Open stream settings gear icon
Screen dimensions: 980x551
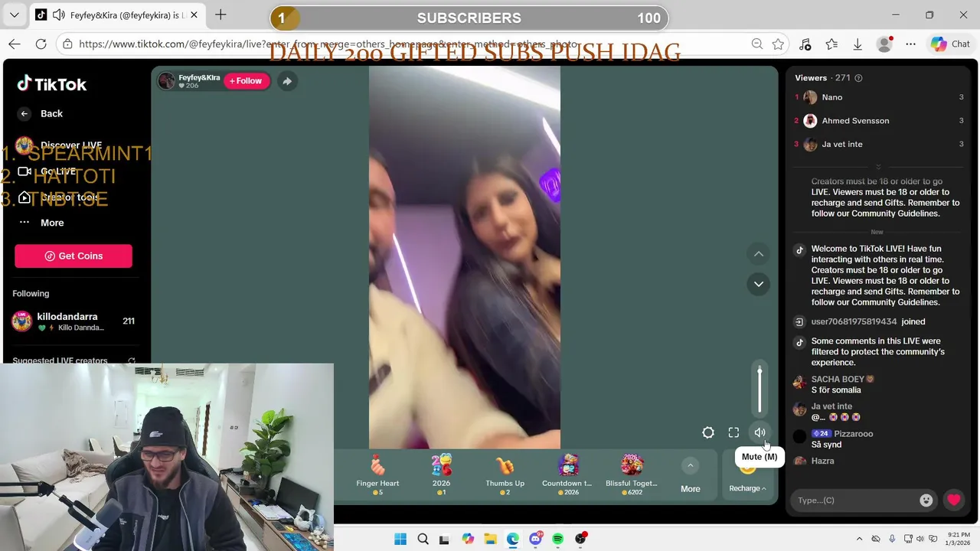coord(708,432)
